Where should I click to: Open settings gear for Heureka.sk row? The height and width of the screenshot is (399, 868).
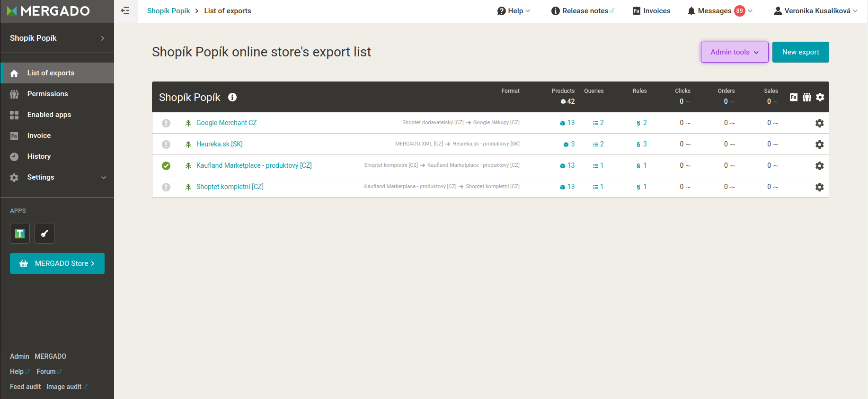tap(820, 145)
